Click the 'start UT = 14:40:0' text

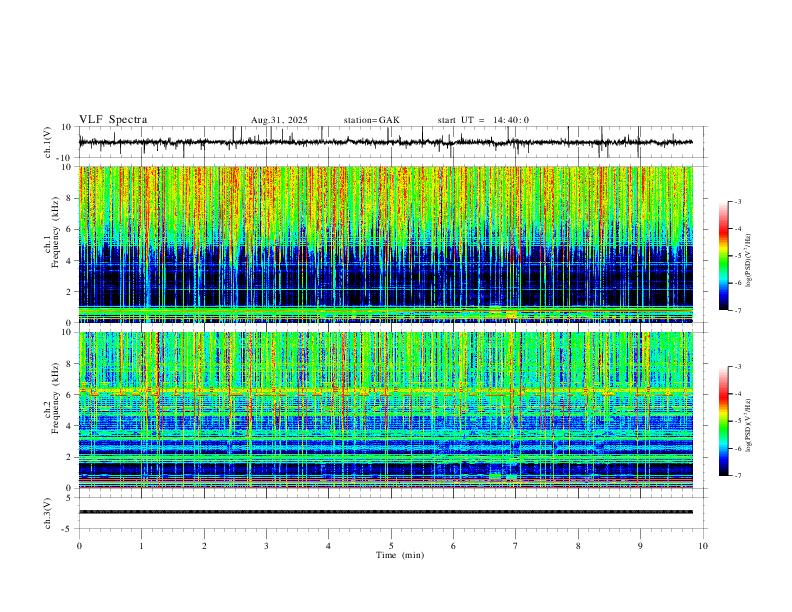(x=483, y=120)
